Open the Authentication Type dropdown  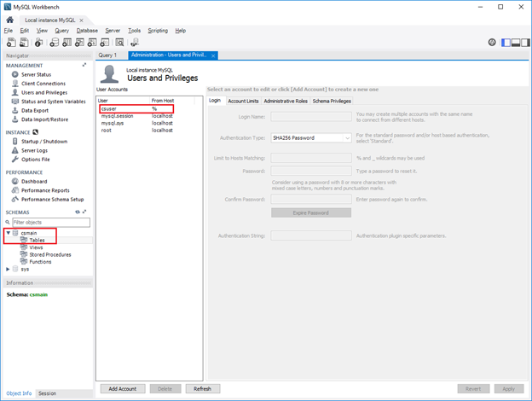(x=311, y=138)
